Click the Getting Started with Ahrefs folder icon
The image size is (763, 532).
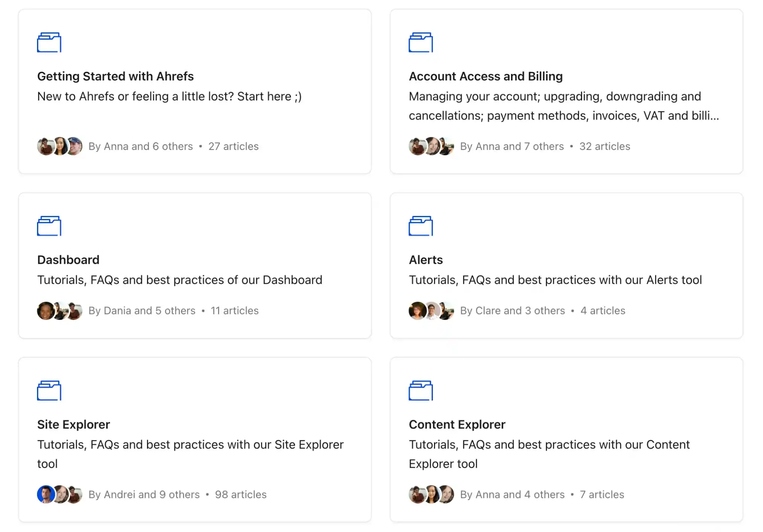coord(49,42)
